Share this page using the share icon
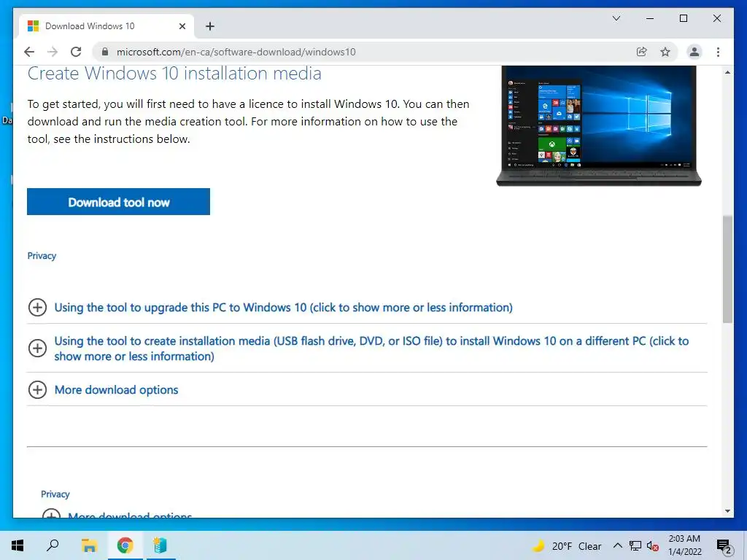This screenshot has width=747, height=560. click(642, 52)
